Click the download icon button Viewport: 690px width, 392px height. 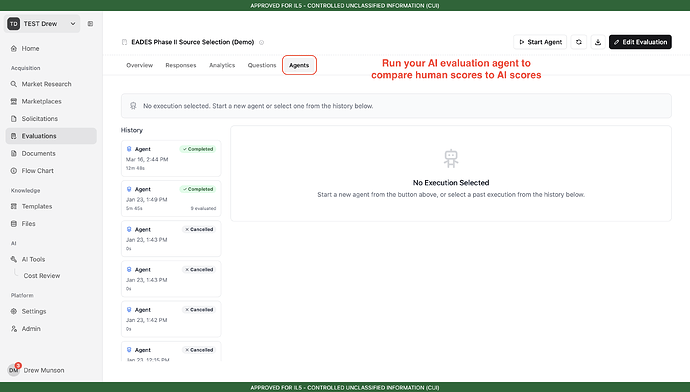click(x=598, y=42)
